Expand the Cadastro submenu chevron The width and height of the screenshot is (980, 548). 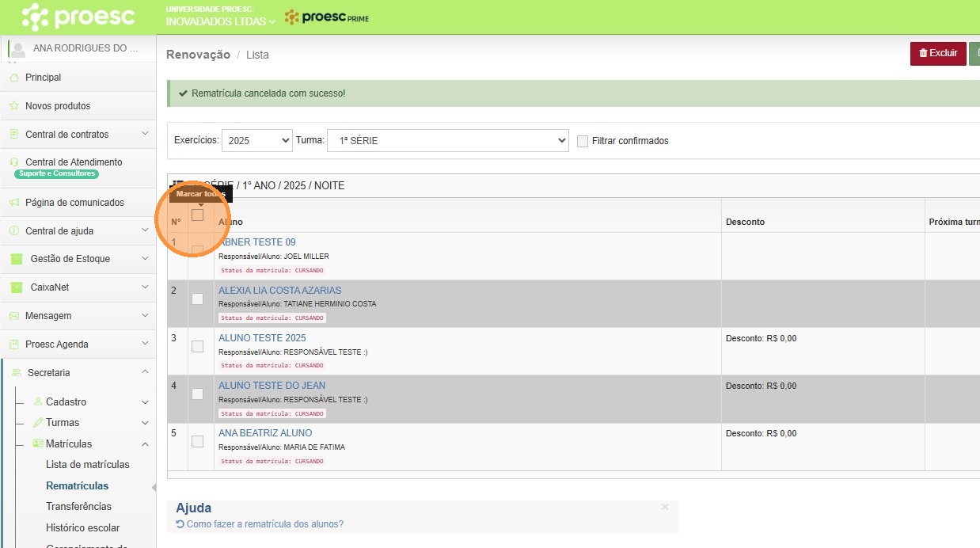pyautogui.click(x=145, y=402)
